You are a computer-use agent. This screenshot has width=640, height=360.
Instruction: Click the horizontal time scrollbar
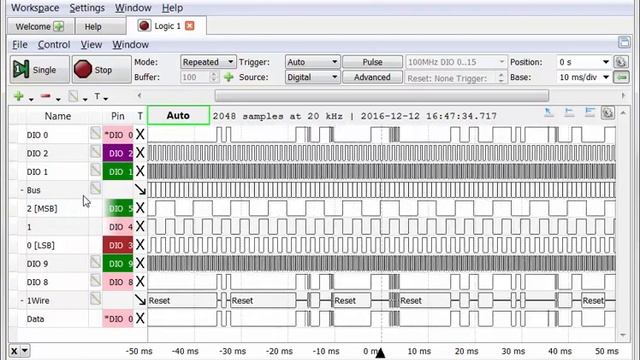coord(382,96)
